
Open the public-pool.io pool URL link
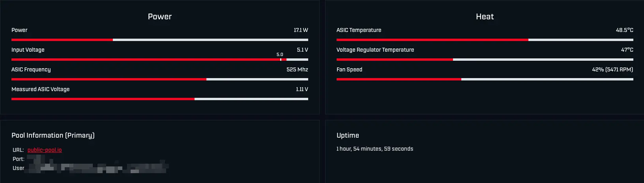45,150
